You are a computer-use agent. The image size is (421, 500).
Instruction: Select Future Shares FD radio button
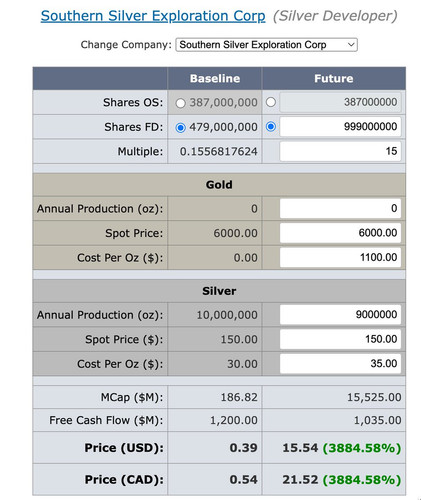pyautogui.click(x=271, y=127)
